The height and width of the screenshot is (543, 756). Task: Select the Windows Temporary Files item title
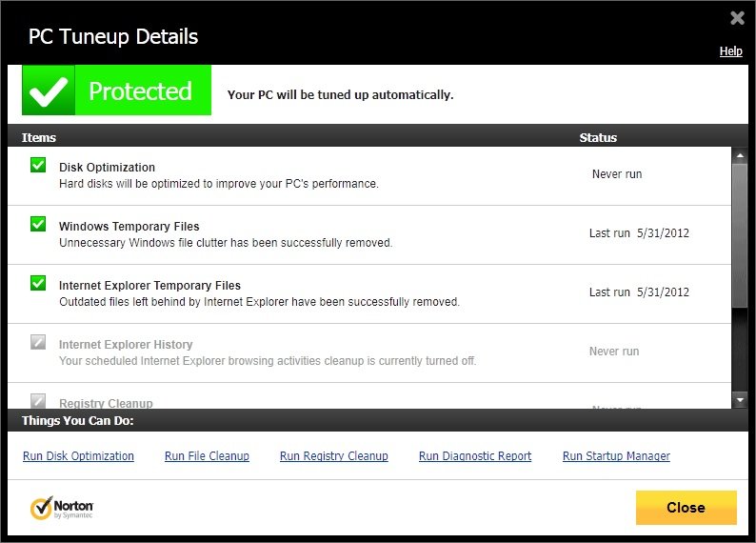(129, 226)
